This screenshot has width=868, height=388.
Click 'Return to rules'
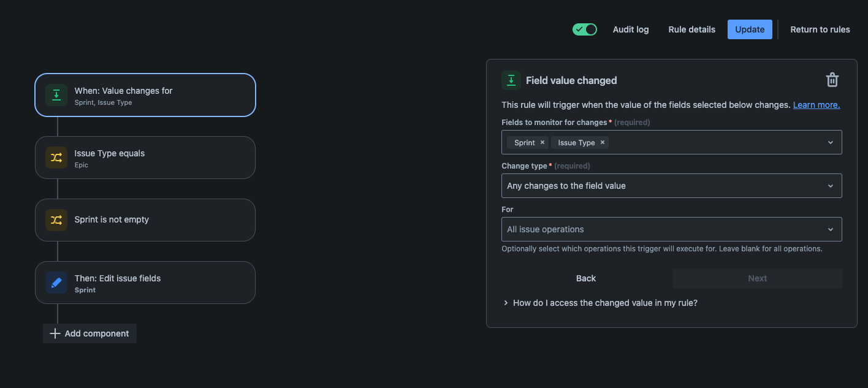820,29
